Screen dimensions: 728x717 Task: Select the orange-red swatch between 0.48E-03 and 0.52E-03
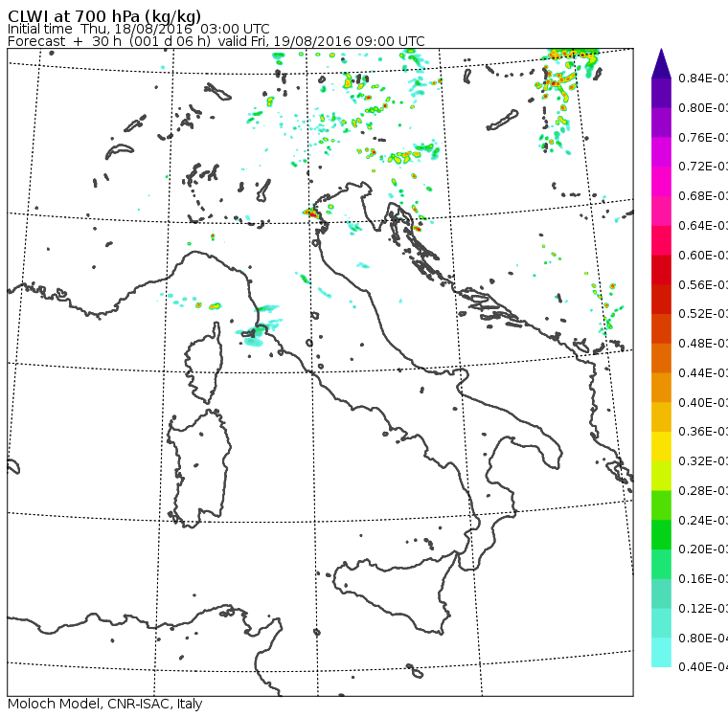661,328
